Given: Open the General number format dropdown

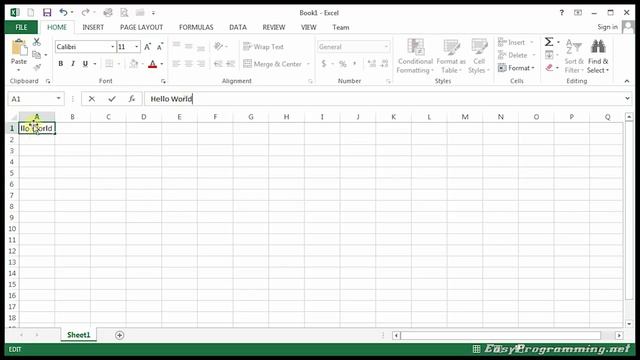Looking at the screenshot, I should (386, 47).
